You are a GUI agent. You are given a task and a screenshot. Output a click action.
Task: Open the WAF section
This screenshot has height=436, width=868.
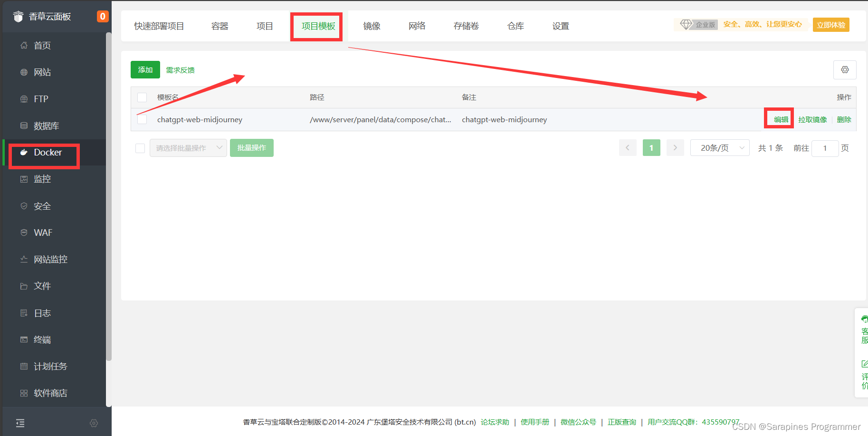(x=43, y=233)
